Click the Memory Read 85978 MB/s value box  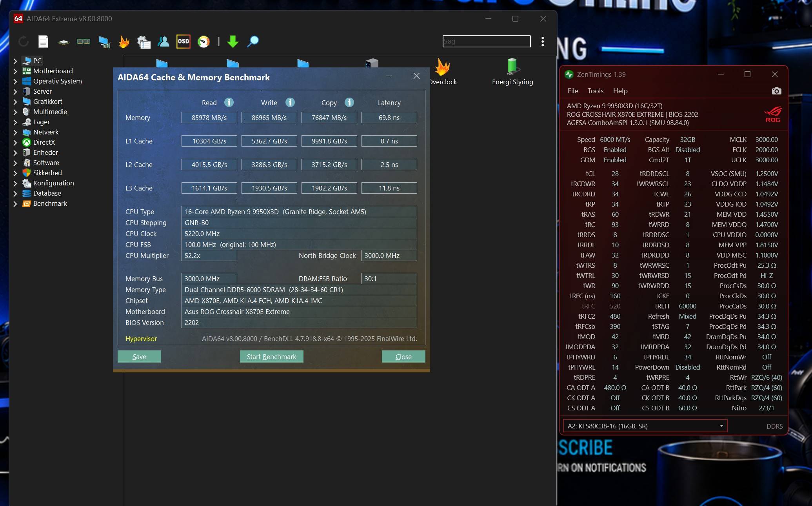point(209,118)
